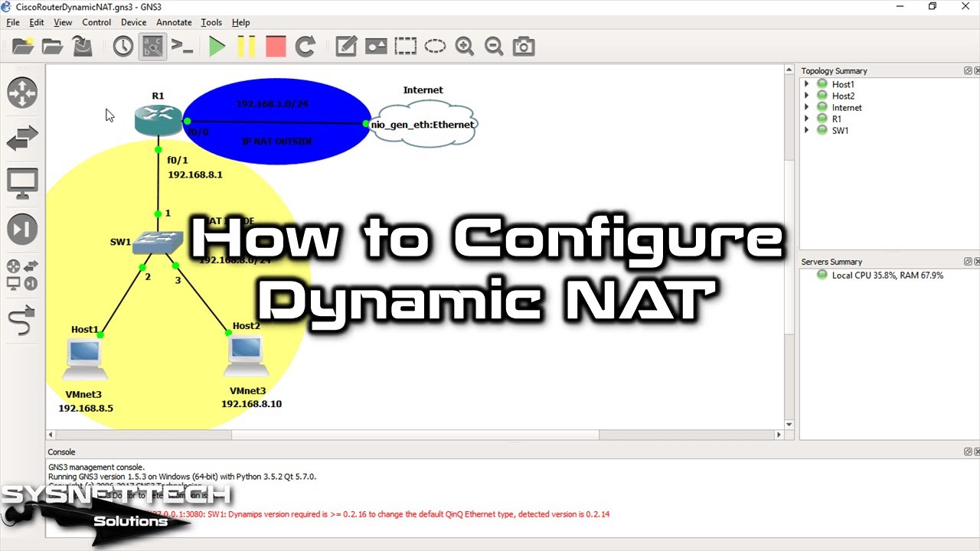The image size is (980, 551).
Task: Open the Device menu
Action: (133, 22)
